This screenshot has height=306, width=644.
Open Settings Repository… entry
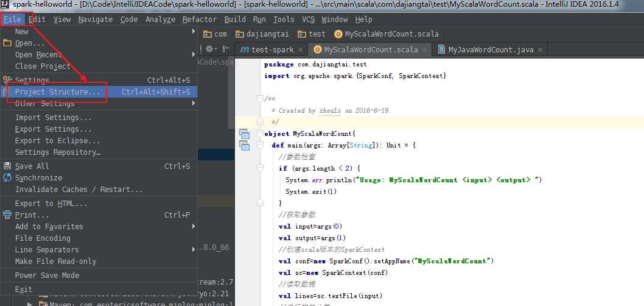tap(99, 152)
